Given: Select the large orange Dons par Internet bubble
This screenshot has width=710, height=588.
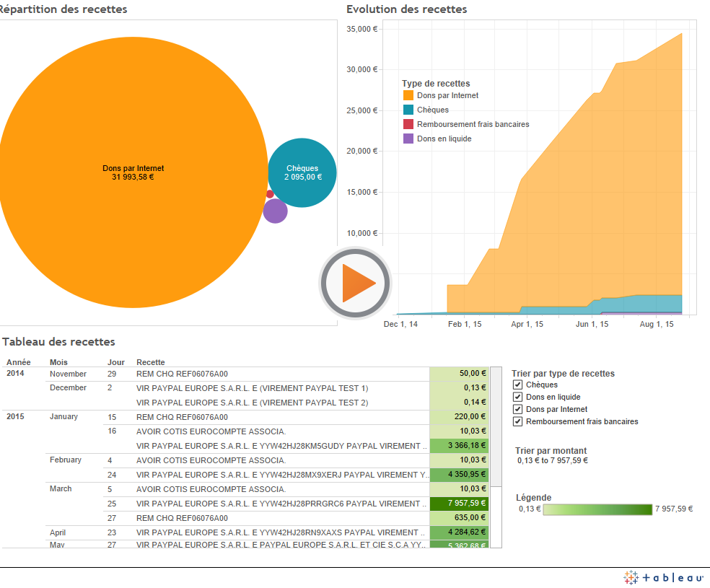Looking at the screenshot, I should point(133,172).
